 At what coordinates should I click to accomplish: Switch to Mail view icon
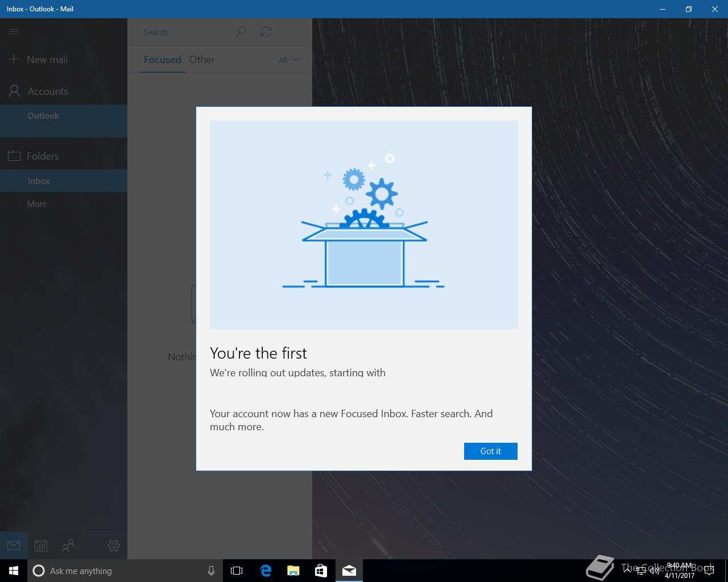point(14,546)
